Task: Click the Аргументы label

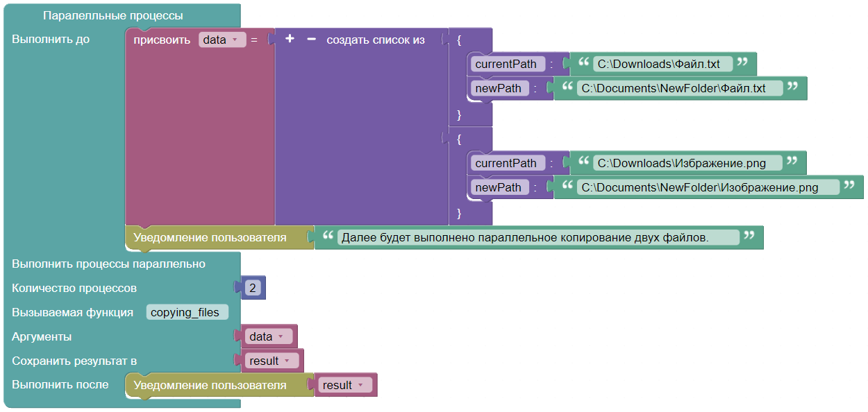Action: click(42, 336)
